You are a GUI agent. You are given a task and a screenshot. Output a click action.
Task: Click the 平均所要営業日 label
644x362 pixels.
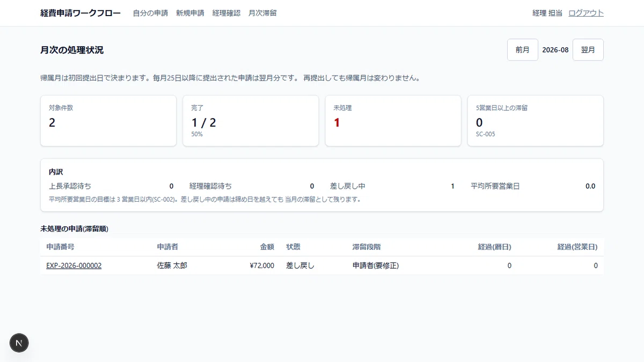tap(495, 186)
